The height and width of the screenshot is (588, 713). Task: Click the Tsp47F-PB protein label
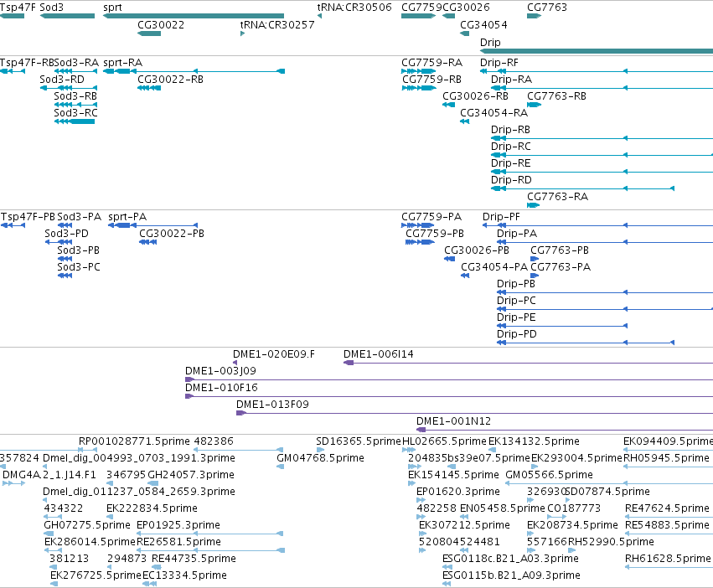tap(28, 217)
